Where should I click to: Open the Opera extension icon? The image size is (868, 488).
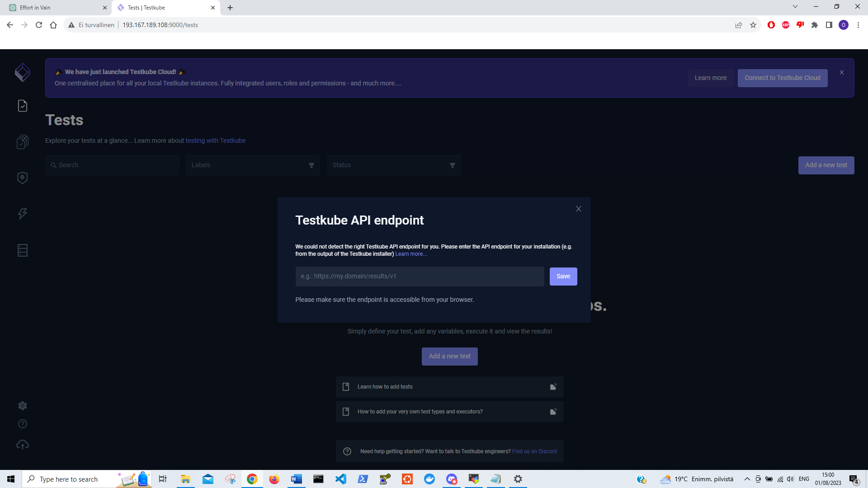tap(771, 25)
